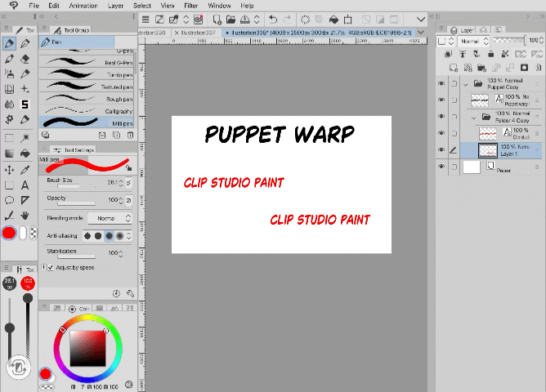The height and width of the screenshot is (392, 546).
Task: Select the Real G-Pen sub tool
Action: 87,62
